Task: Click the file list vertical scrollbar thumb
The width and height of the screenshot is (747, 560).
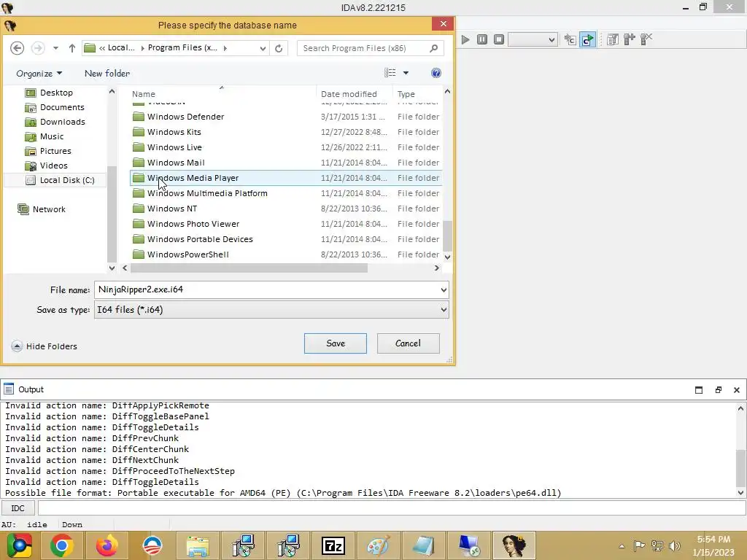Action: click(447, 236)
